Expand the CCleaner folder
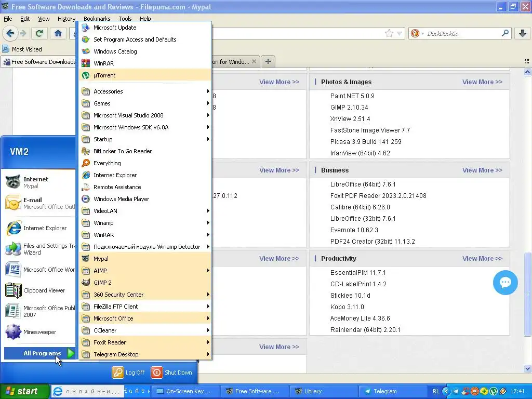The width and height of the screenshot is (532, 399). [x=145, y=330]
